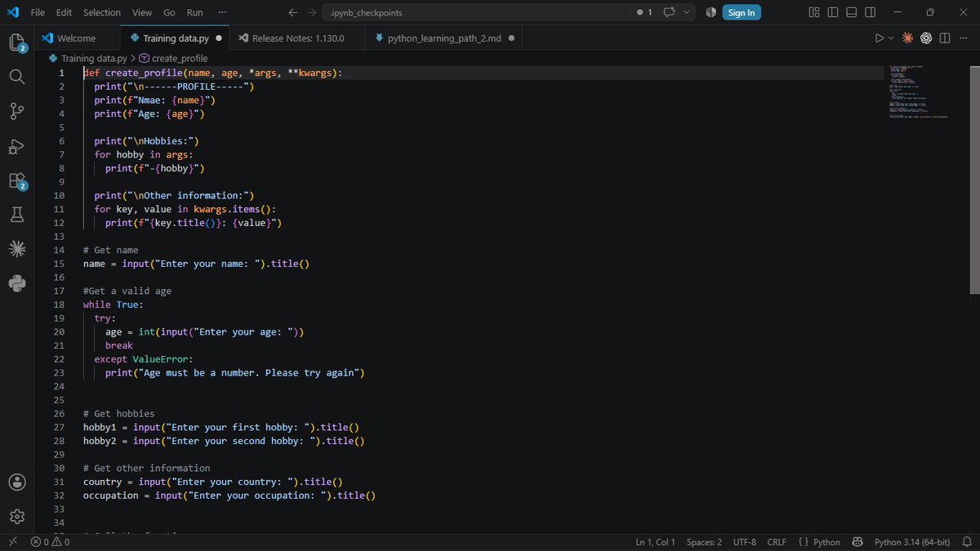Change UTF-8 file encoding
Image resolution: width=980 pixels, height=551 pixels.
745,542
